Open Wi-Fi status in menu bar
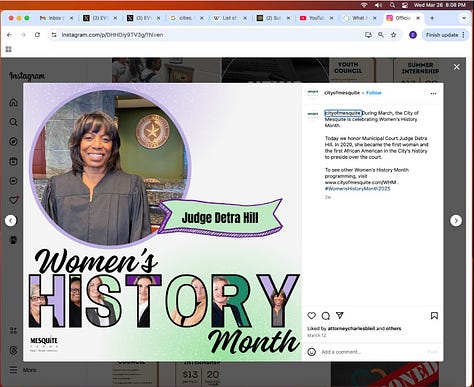 [x=364, y=5]
